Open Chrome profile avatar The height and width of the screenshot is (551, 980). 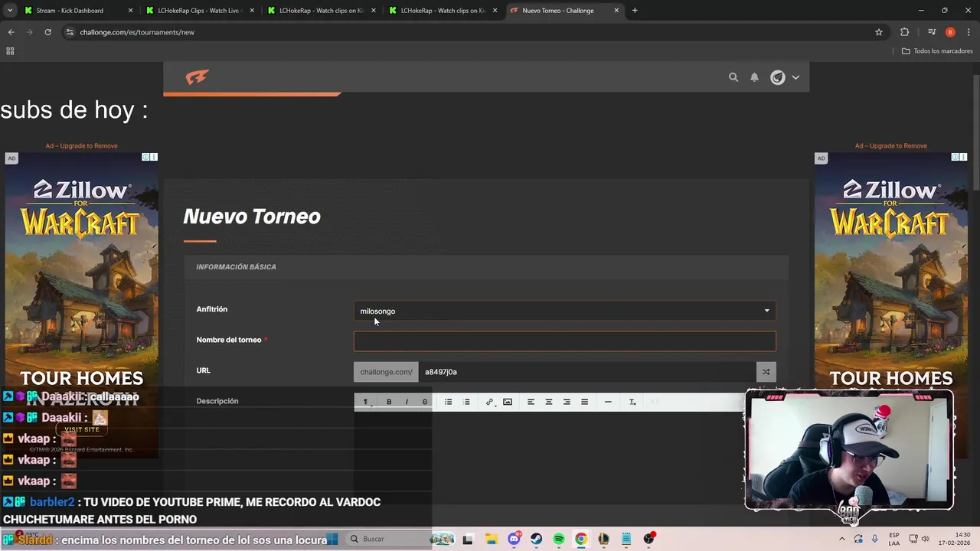[950, 32]
